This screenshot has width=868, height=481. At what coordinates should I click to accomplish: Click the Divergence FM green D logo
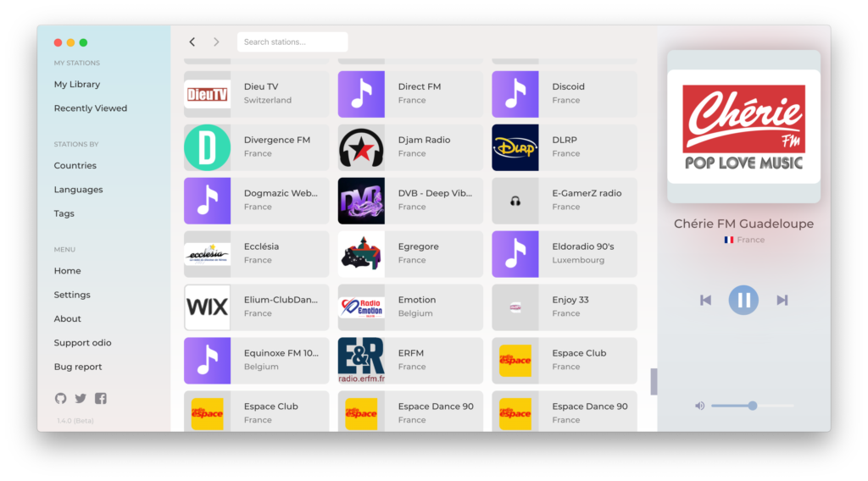tap(207, 147)
